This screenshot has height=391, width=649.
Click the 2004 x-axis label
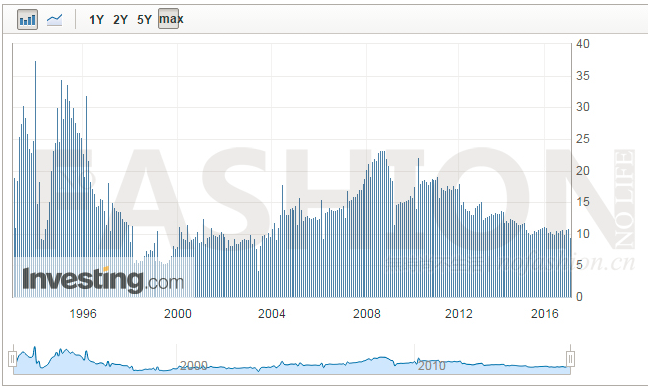coord(272,314)
